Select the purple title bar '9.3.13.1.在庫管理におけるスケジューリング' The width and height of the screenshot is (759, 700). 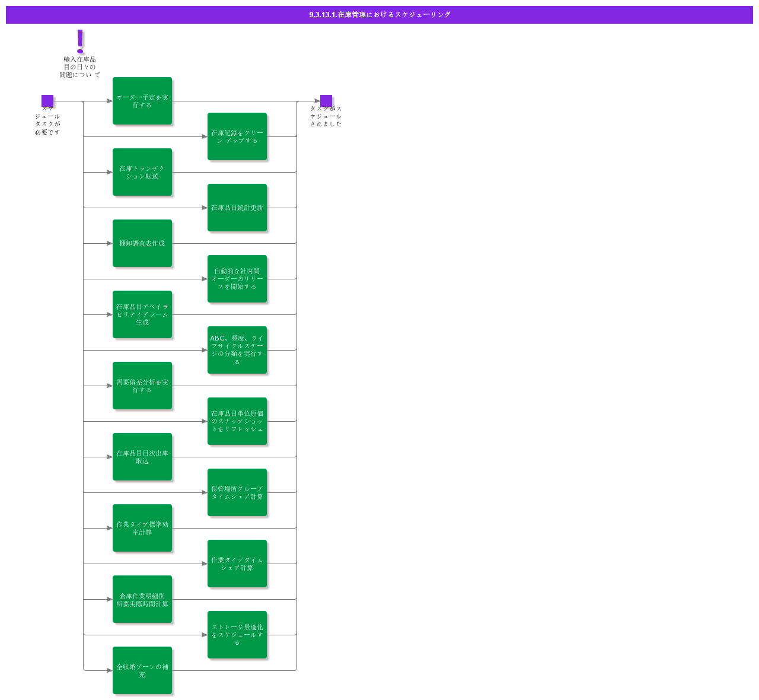point(378,15)
